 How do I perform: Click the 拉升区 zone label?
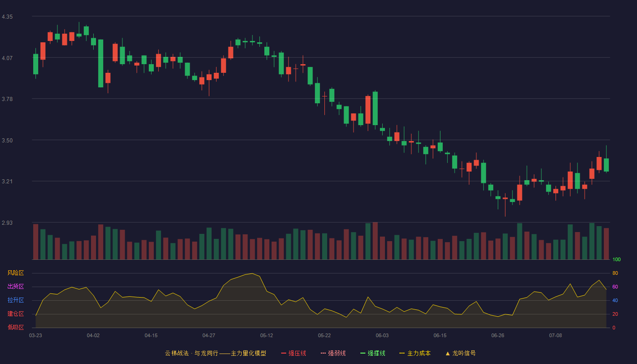[x=15, y=300]
